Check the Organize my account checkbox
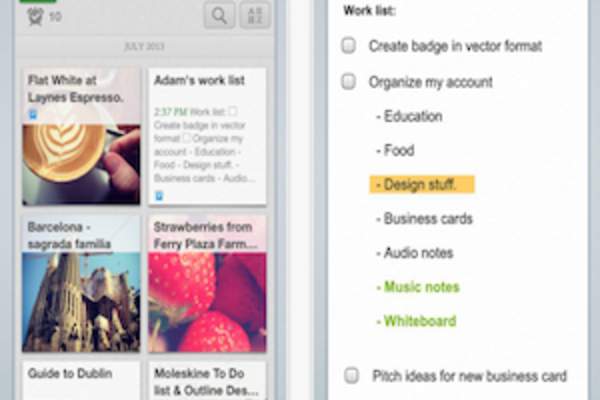 click(x=348, y=82)
